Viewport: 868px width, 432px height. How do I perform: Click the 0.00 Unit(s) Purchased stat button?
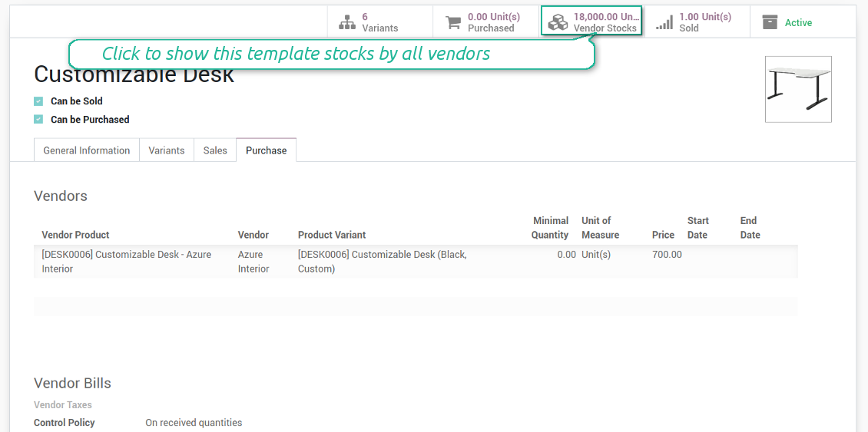tap(493, 22)
